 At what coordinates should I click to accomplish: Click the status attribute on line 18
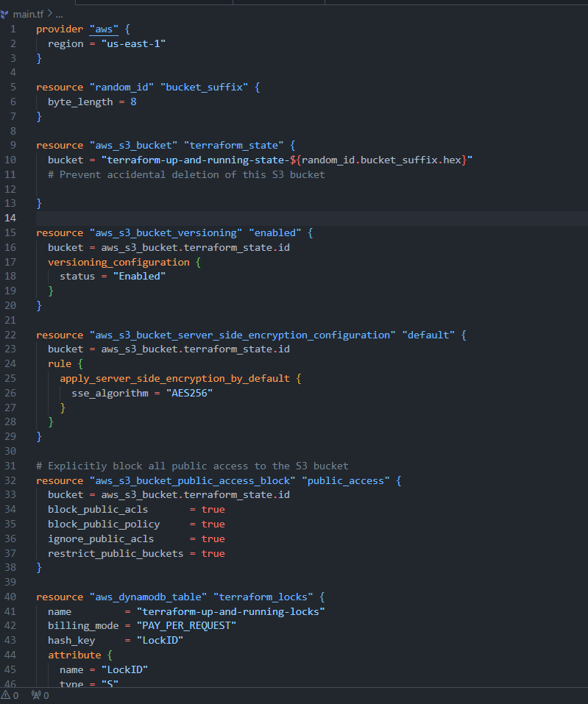[77, 277]
